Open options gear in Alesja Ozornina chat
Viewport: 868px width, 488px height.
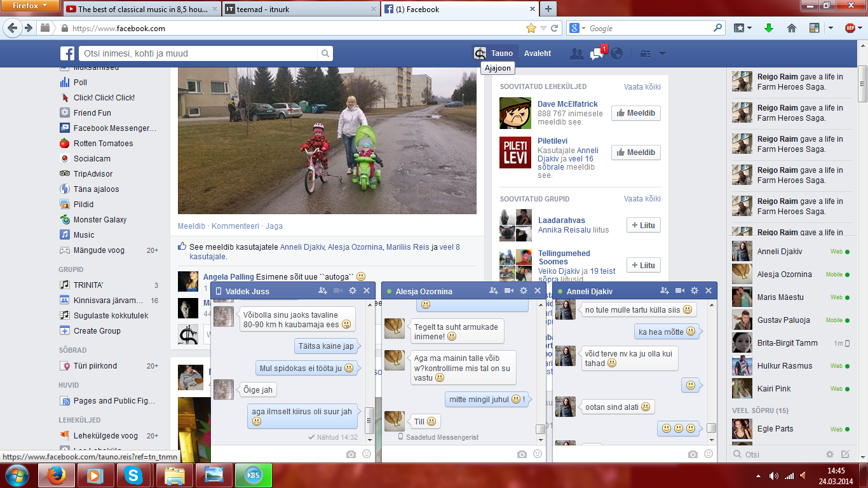click(524, 291)
